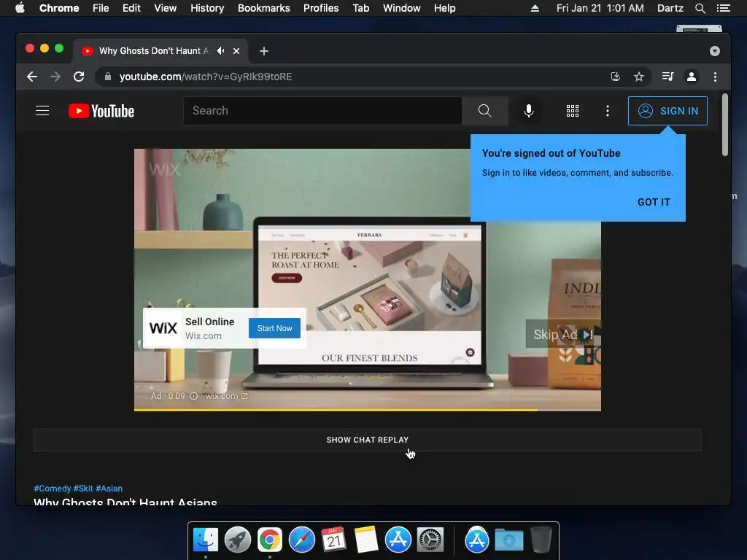Open Spotlight search in menu bar
Image resolution: width=747 pixels, height=560 pixels.
[x=700, y=8]
